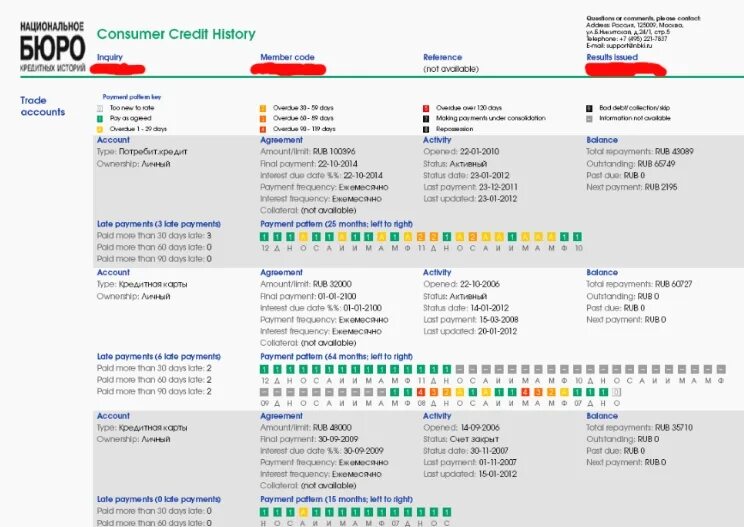The image size is (744, 527).
Task: Click the grey 'Information not available' legend square
Action: 589,119
